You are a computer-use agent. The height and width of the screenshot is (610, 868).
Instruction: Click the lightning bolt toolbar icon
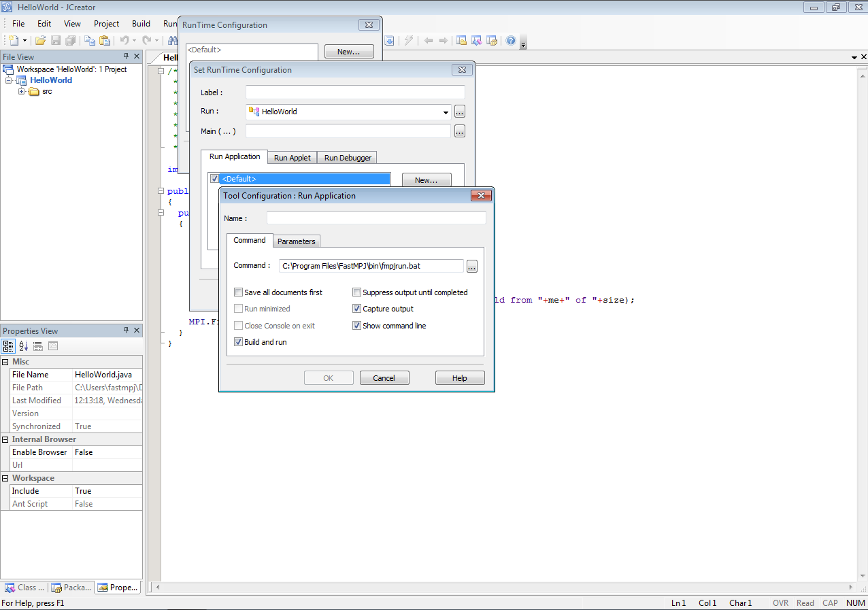click(409, 41)
